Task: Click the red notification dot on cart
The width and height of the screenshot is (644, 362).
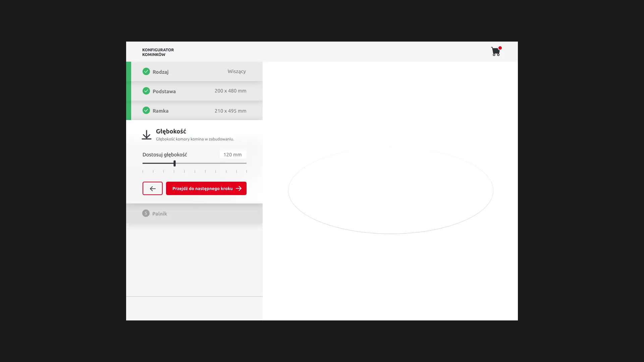Action: point(500,48)
